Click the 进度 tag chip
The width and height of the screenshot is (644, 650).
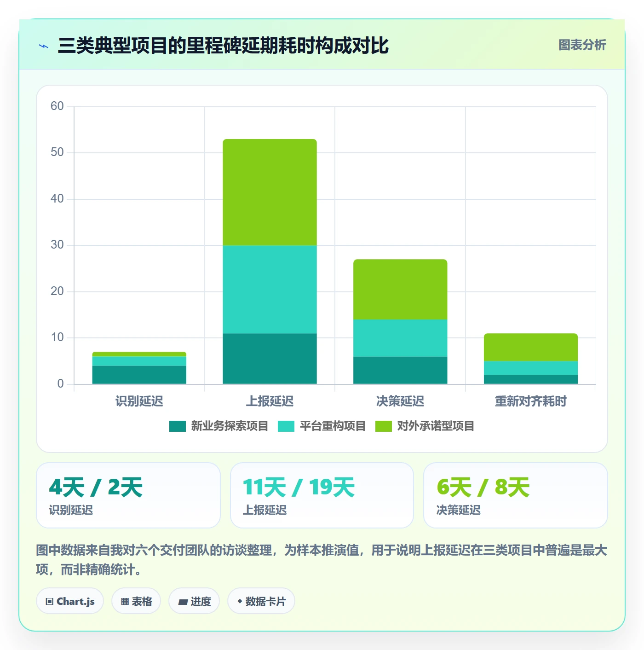pyautogui.click(x=194, y=601)
